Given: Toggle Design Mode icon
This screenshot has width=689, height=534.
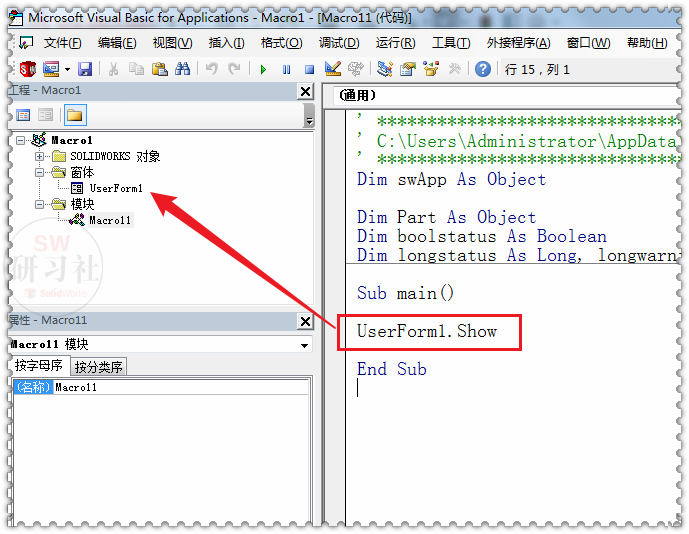Looking at the screenshot, I should pyautogui.click(x=333, y=69).
